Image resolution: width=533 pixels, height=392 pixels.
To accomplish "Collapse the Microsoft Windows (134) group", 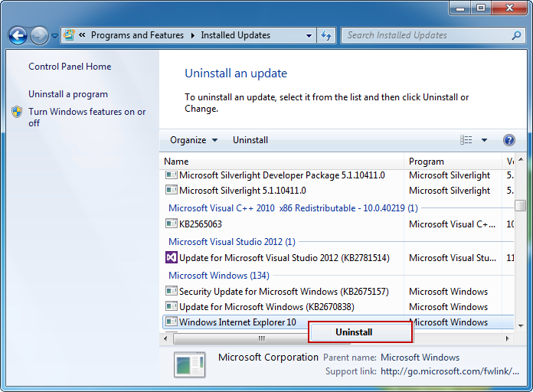I will click(219, 276).
